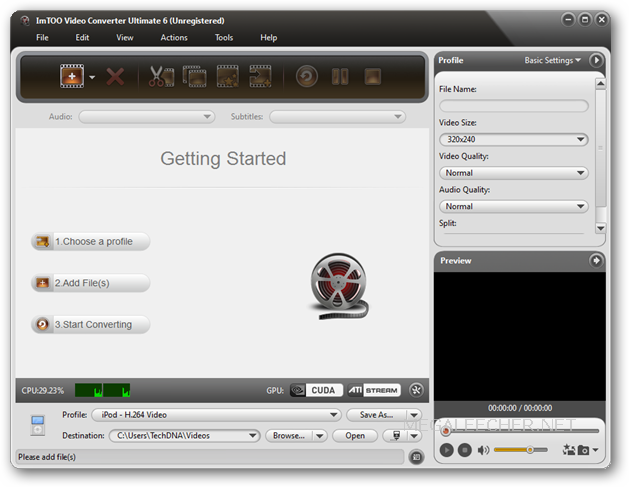Toggle the NVIDIA CUDA GPU acceleration
629x487 pixels.
[317, 390]
